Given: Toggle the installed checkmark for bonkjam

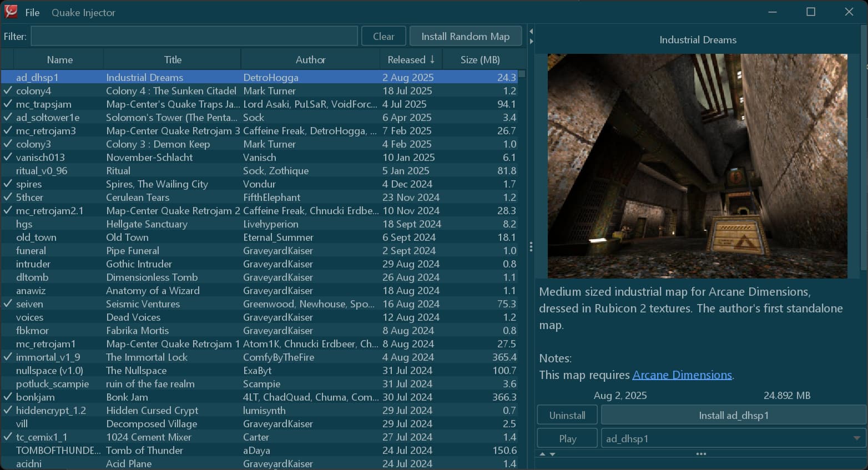Looking at the screenshot, I should [x=8, y=397].
